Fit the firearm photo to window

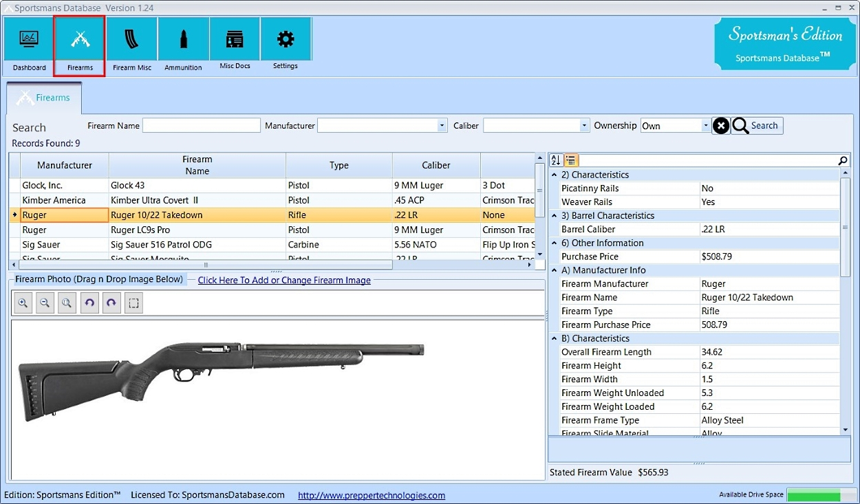(x=67, y=303)
